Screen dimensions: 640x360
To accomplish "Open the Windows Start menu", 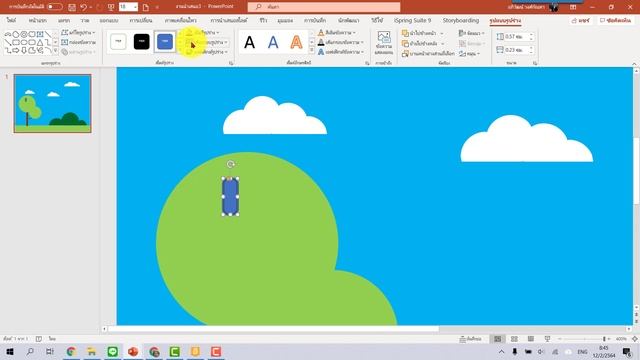I will coord(10,351).
